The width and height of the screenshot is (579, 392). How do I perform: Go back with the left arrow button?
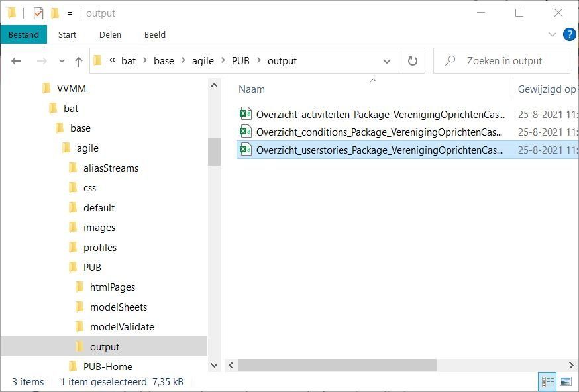pos(17,61)
